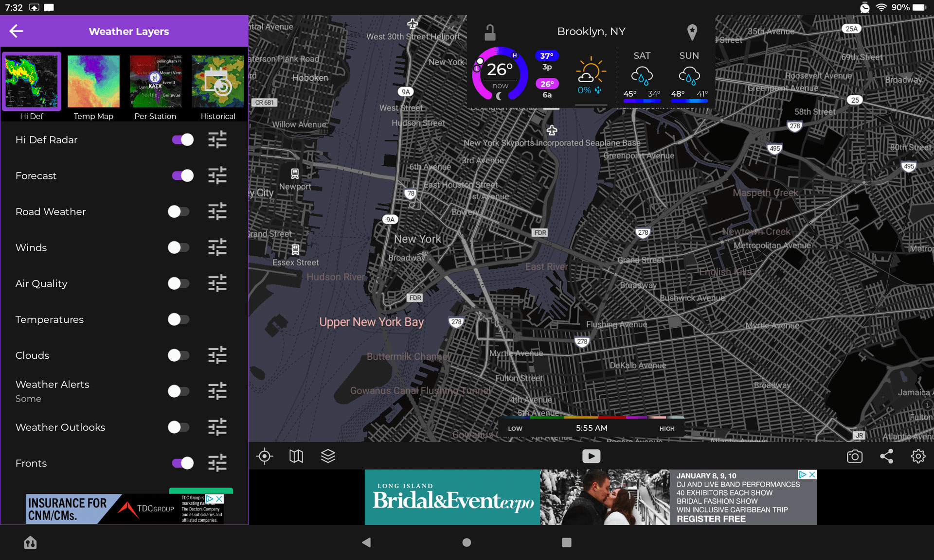Tap the back navigation arrow button
Screen dimensions: 934x560
click(x=16, y=31)
